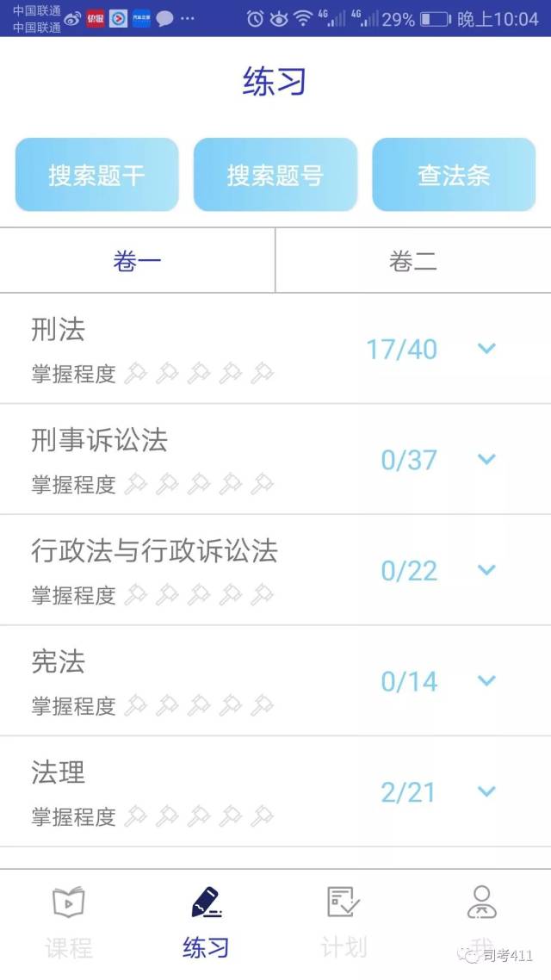Open the 计划 checklist icon
Viewport: 551px width, 980px height.
tap(344, 902)
